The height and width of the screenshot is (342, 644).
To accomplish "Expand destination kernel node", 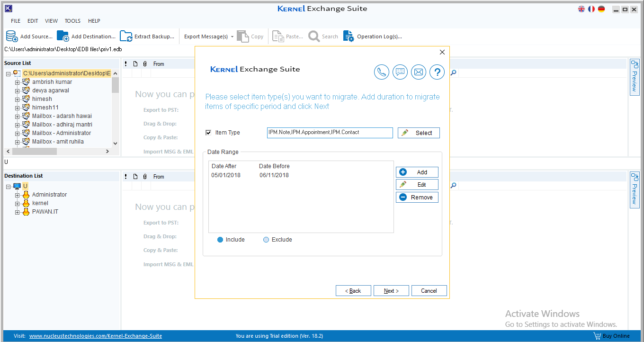I will [x=18, y=203].
